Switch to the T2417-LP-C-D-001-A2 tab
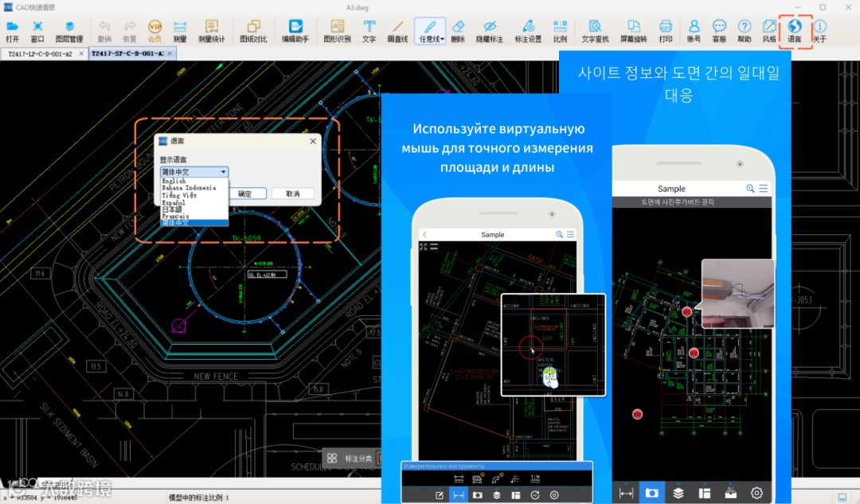Screen dimensions: 860x504 click(x=40, y=54)
